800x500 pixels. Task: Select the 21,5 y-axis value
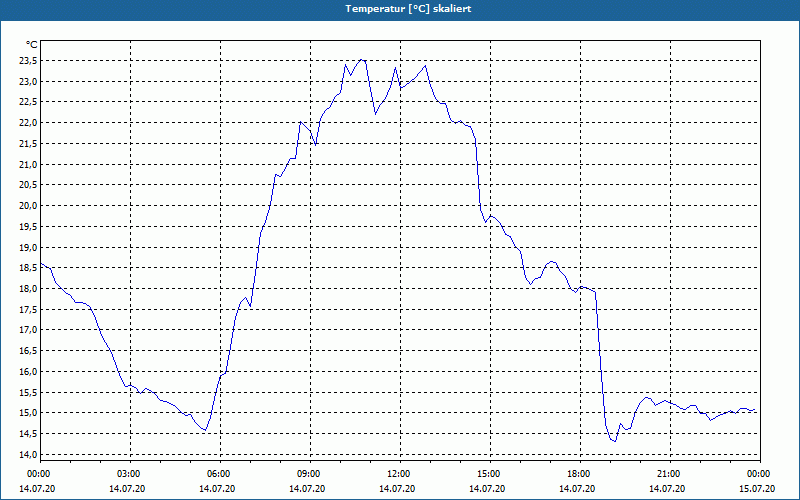28,144
